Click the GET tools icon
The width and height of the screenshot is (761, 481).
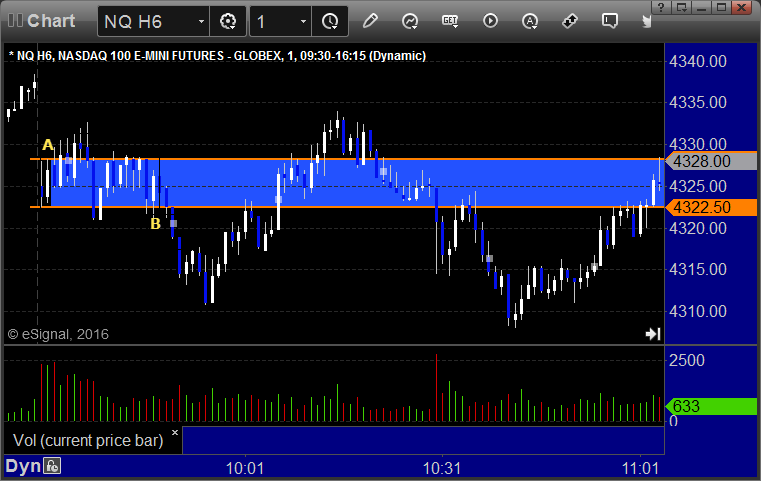point(450,21)
